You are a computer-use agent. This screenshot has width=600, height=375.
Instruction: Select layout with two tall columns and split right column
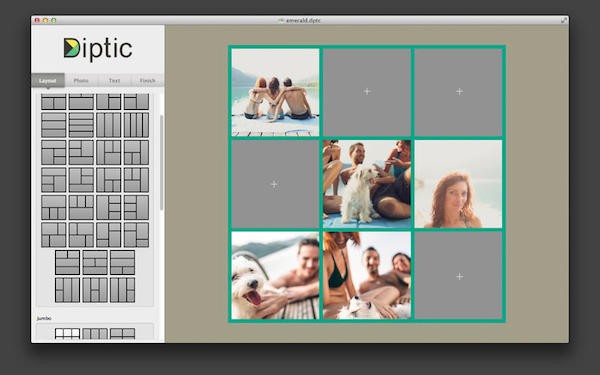click(122, 290)
